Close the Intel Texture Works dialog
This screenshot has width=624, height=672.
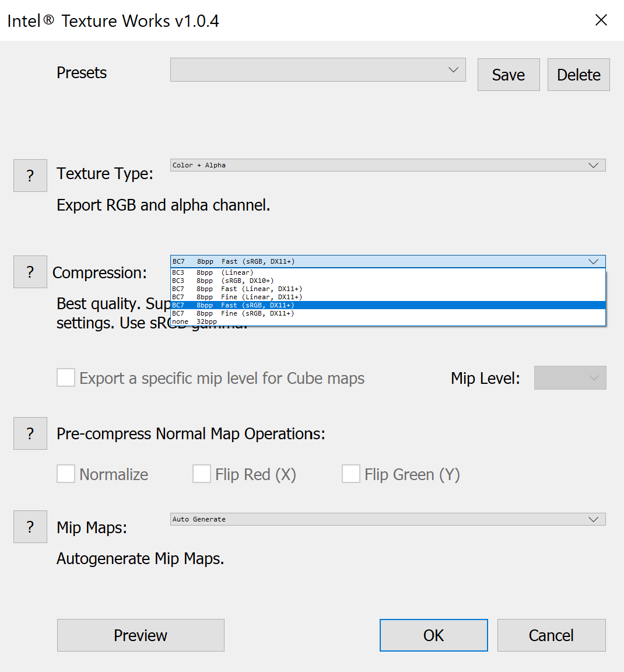pyautogui.click(x=601, y=20)
